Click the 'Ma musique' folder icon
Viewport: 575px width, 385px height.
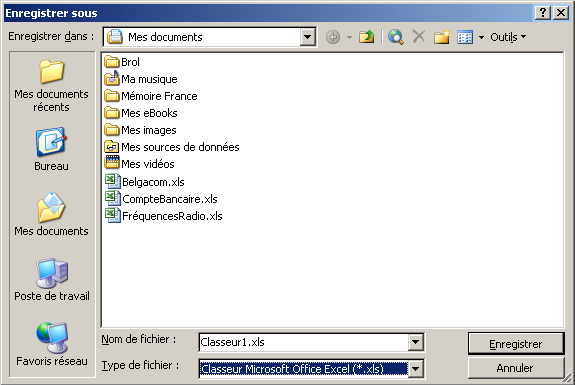tap(111, 78)
